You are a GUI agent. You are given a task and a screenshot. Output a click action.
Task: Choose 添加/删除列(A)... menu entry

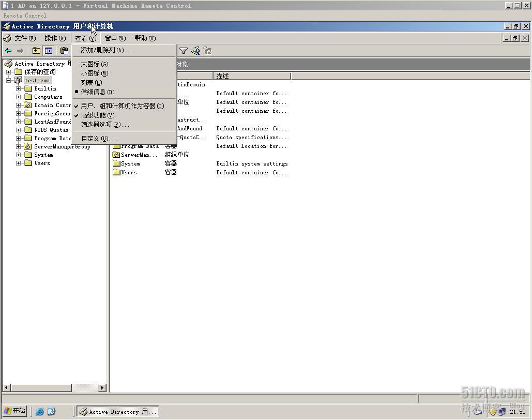[124, 50]
